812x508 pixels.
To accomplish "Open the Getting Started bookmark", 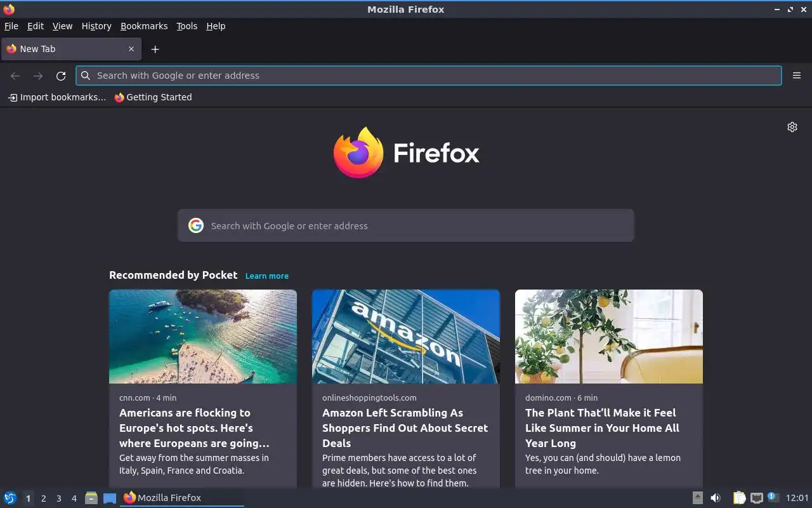I will [x=153, y=97].
